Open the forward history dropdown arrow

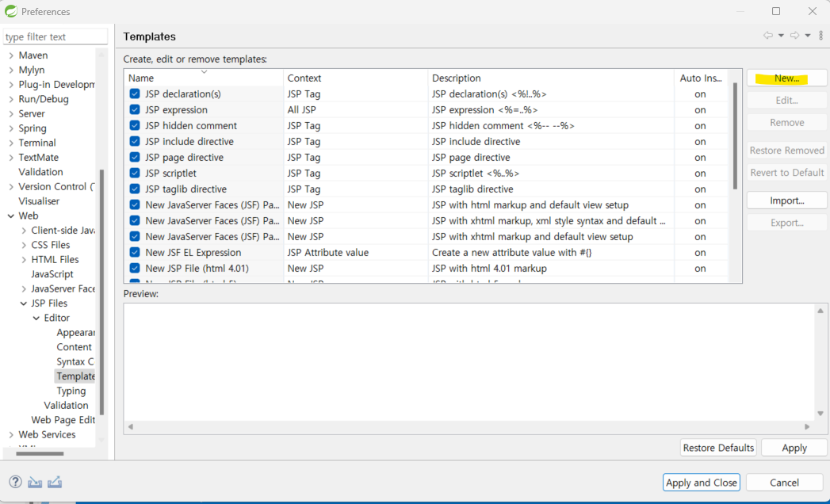(808, 36)
